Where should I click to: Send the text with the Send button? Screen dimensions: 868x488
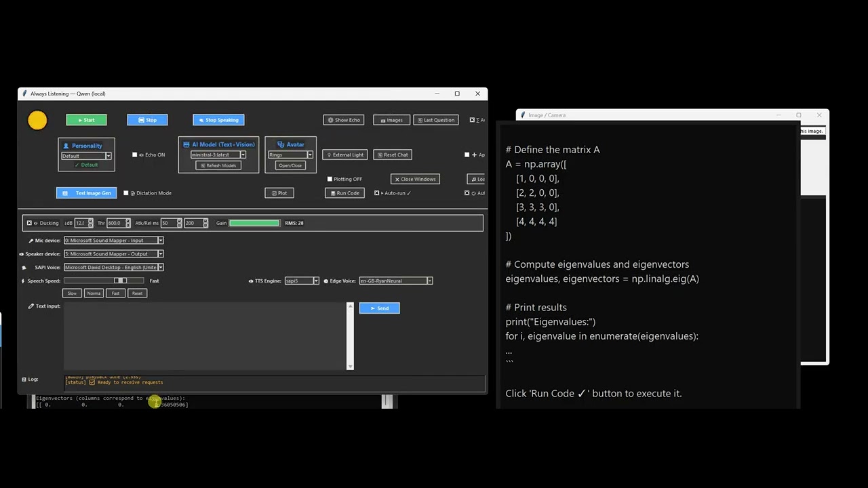click(379, 308)
